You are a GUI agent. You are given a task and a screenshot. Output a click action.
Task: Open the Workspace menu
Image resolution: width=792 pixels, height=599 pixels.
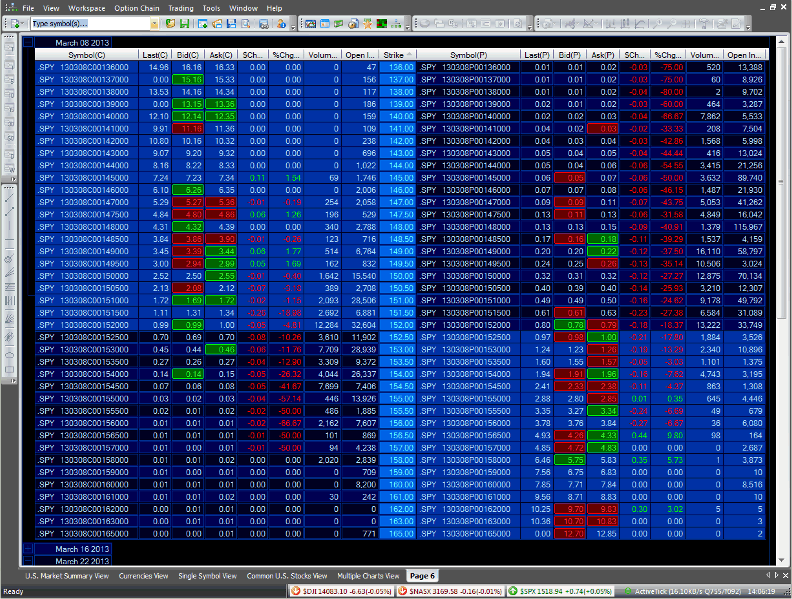pos(87,8)
